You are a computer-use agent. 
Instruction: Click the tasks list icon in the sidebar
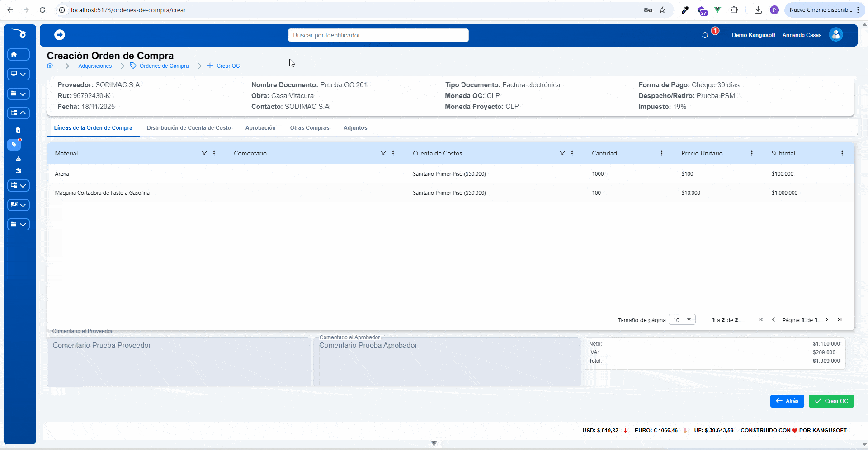point(19,171)
